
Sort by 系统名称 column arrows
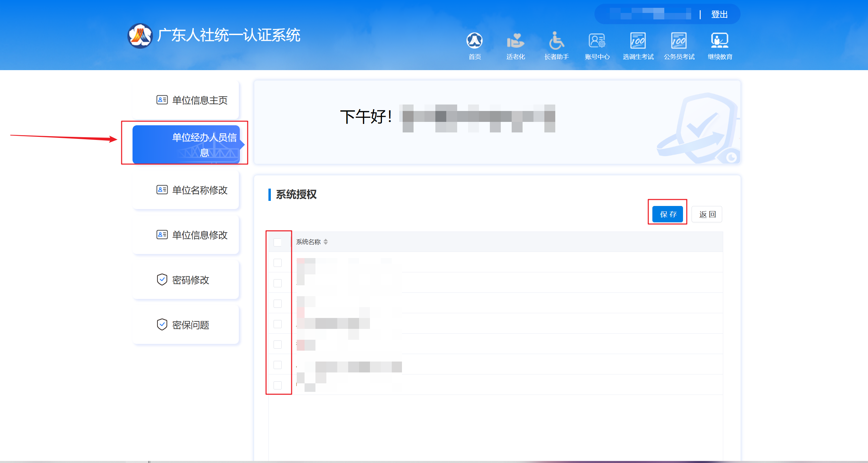pyautogui.click(x=326, y=242)
